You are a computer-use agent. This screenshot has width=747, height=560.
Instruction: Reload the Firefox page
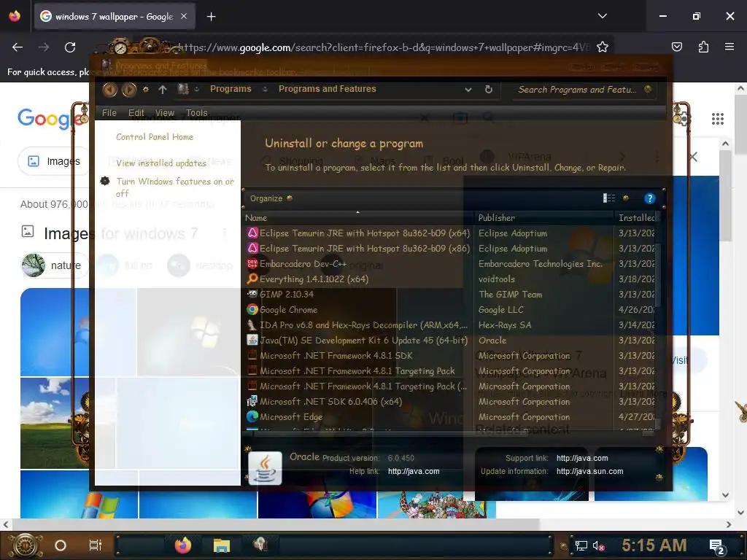[x=70, y=47]
